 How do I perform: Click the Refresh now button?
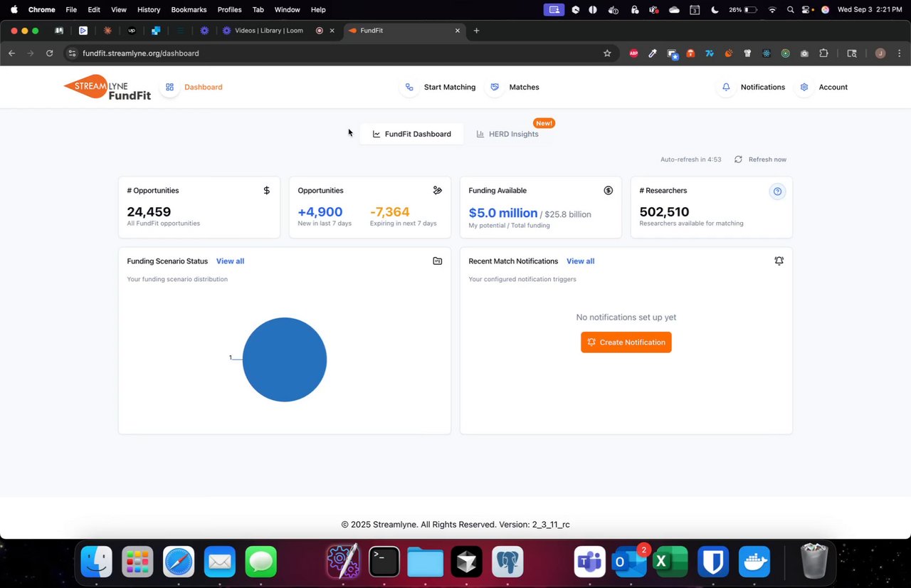coord(760,159)
